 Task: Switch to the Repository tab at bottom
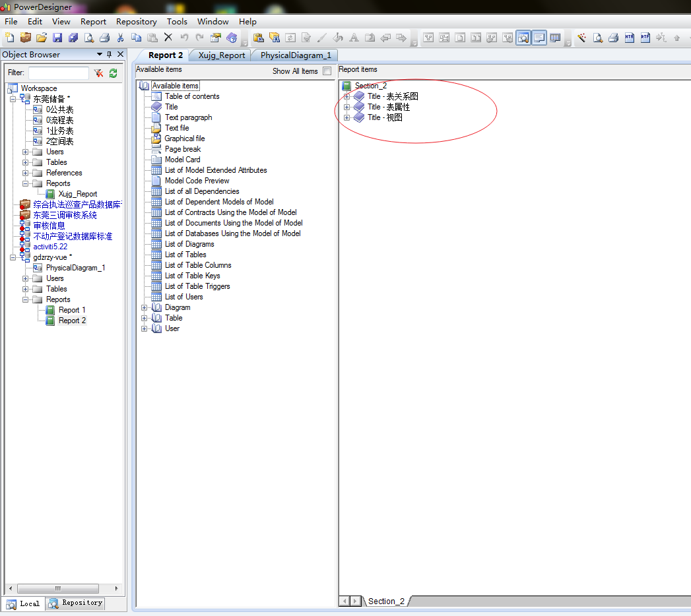pyautogui.click(x=75, y=603)
